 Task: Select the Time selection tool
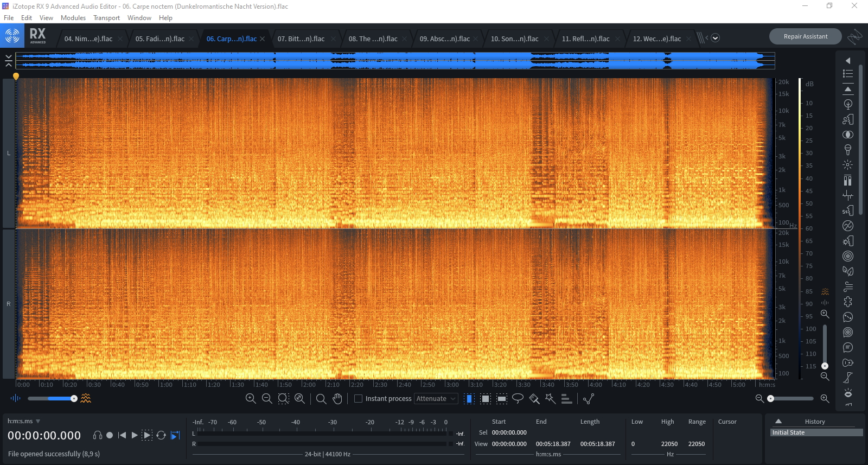469,399
